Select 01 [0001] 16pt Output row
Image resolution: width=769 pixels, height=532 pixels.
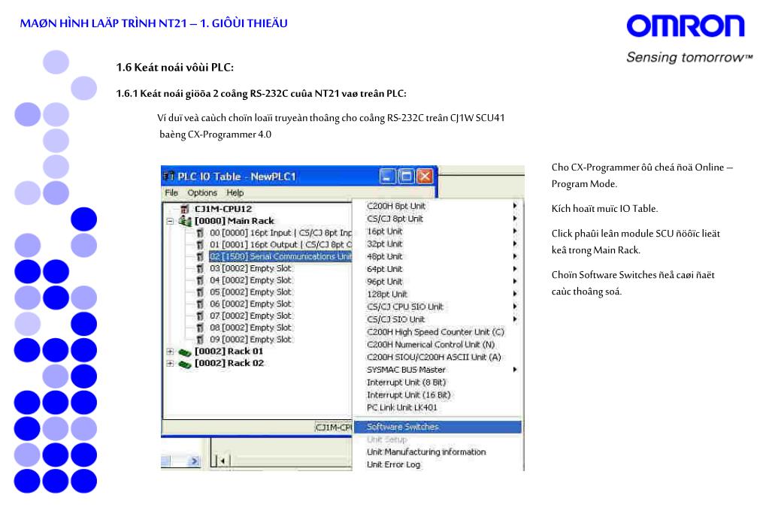[x=280, y=245]
